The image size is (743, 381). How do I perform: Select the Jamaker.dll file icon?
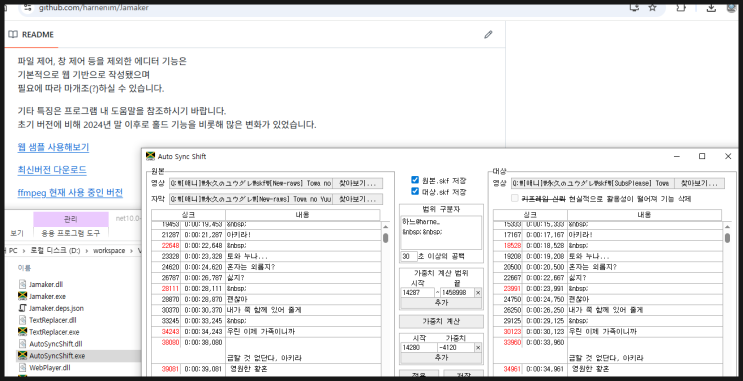click(x=22, y=284)
